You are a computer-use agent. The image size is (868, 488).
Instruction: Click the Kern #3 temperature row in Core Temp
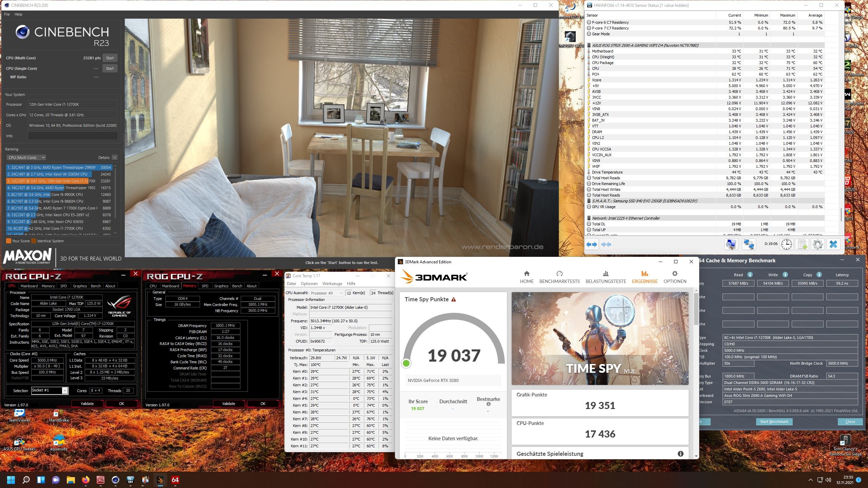pyautogui.click(x=339, y=392)
